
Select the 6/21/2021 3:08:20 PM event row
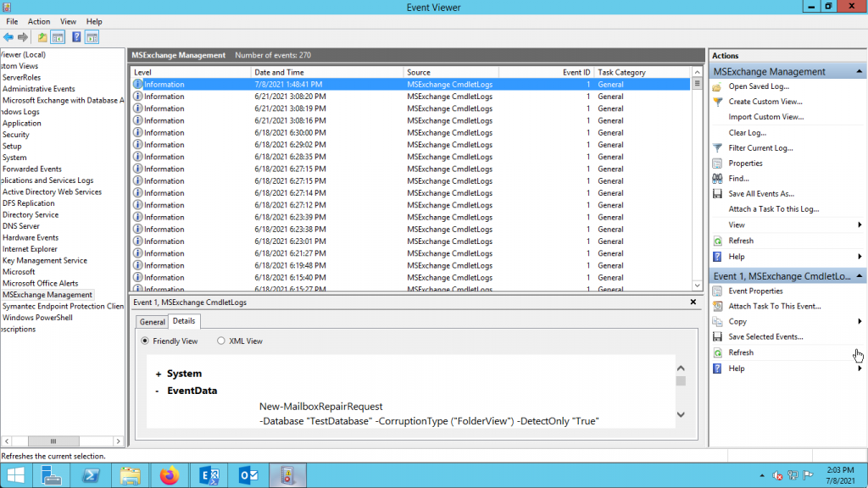click(x=411, y=97)
